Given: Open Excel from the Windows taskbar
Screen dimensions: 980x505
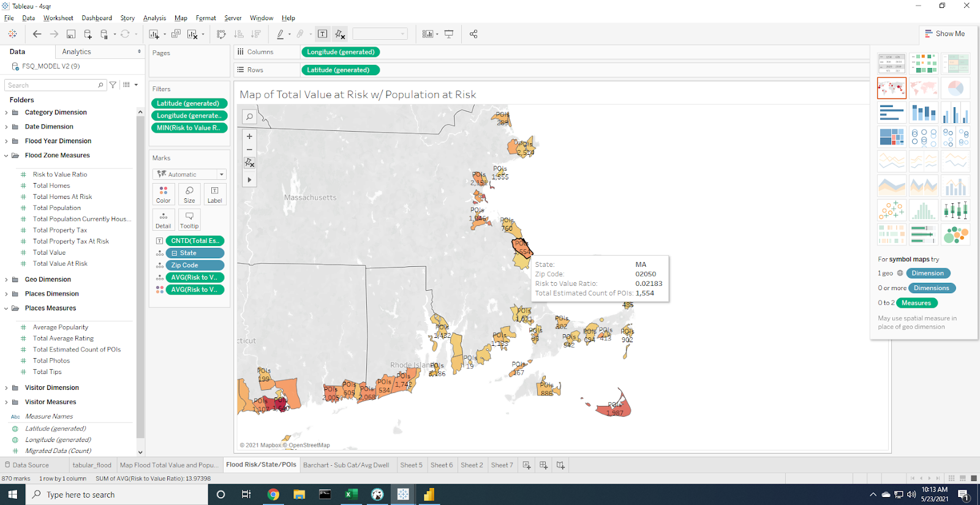Looking at the screenshot, I should pyautogui.click(x=351, y=495).
